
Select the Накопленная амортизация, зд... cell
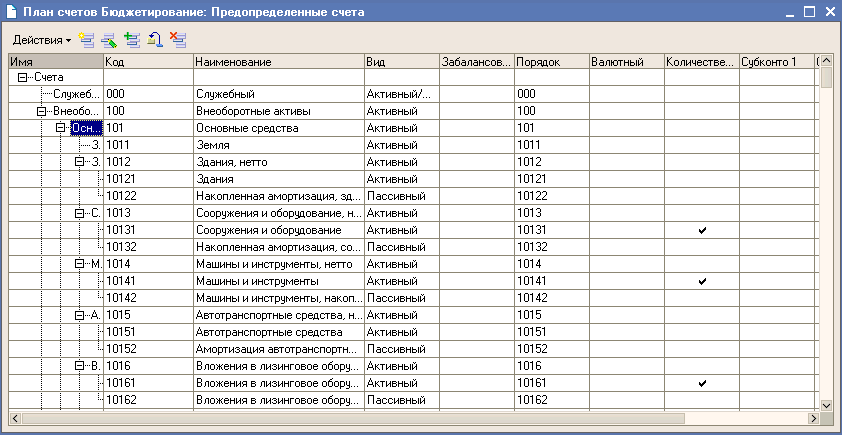pyautogui.click(x=279, y=196)
